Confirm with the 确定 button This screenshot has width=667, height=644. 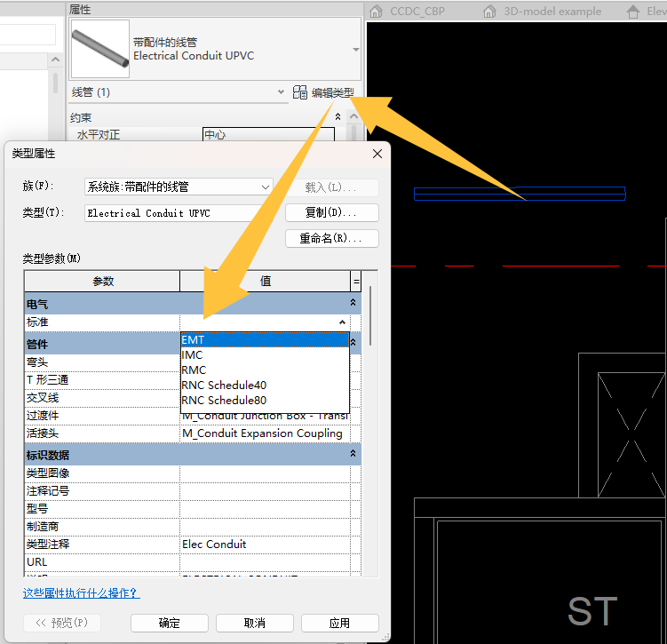tap(170, 623)
